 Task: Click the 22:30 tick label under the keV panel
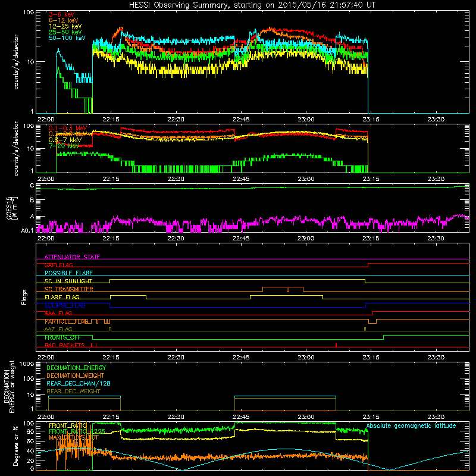pyautogui.click(x=176, y=120)
